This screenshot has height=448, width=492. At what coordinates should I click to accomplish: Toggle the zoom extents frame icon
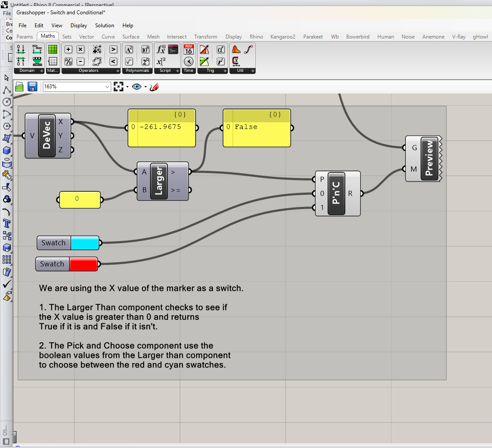pyautogui.click(x=118, y=87)
